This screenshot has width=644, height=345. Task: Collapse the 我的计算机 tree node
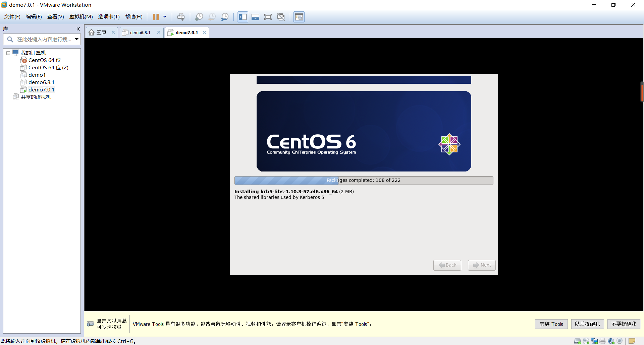coord(8,53)
